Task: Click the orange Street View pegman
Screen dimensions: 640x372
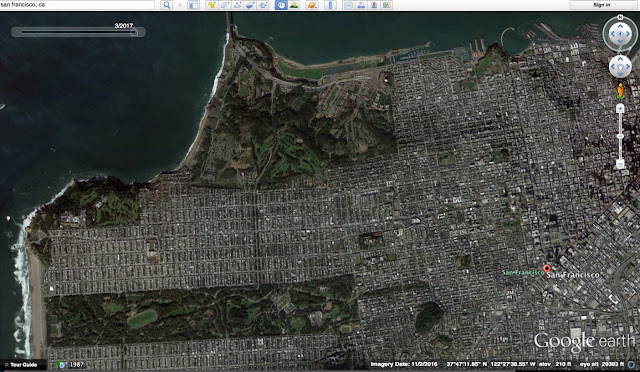Action: click(620, 91)
